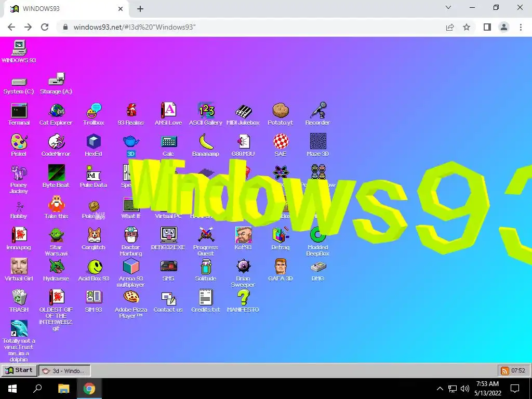Open the WINDOWS 93 computer icon

coord(19,48)
